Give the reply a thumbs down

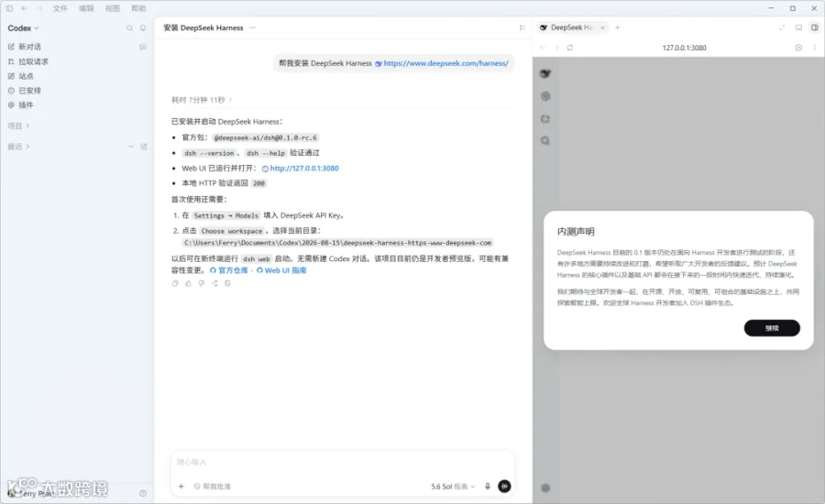point(201,283)
